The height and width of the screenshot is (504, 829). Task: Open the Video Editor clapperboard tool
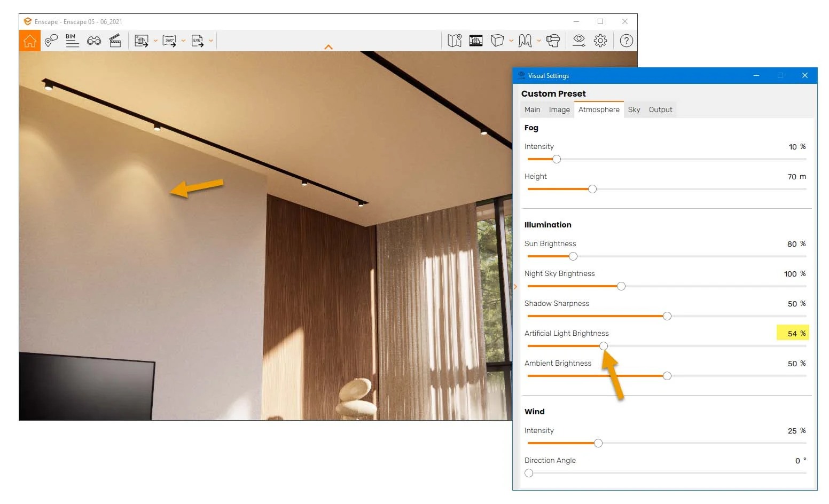pos(115,41)
